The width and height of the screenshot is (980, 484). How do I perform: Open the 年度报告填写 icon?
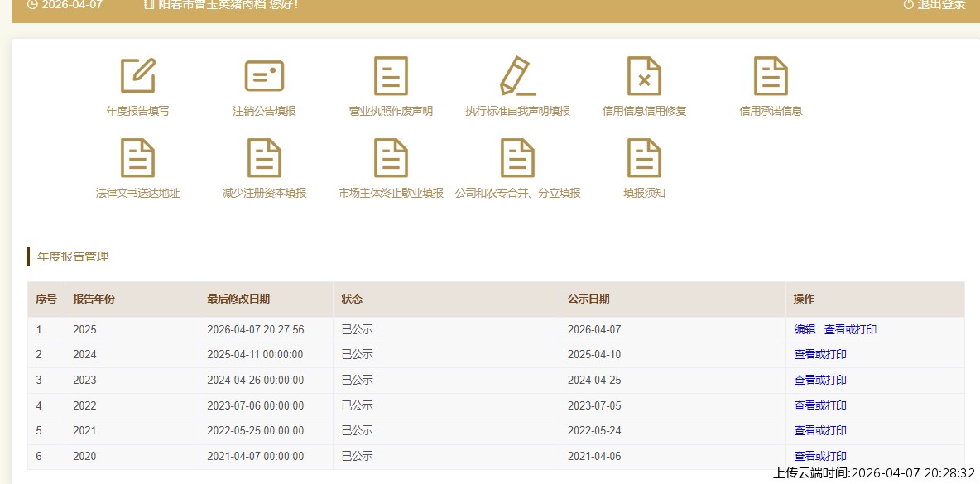coord(137,77)
